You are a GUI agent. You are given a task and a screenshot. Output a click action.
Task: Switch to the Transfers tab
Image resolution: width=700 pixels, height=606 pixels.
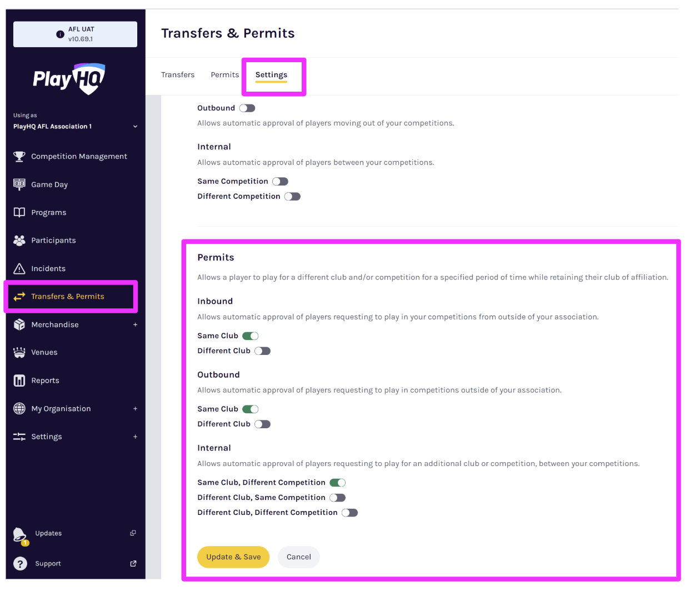178,75
